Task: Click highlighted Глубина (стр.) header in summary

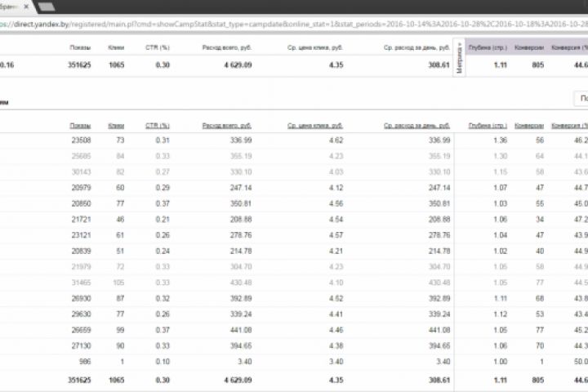Action: pyautogui.click(x=488, y=47)
